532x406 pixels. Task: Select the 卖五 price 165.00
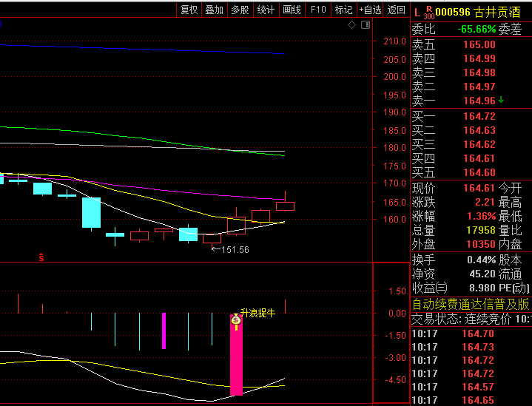(479, 44)
